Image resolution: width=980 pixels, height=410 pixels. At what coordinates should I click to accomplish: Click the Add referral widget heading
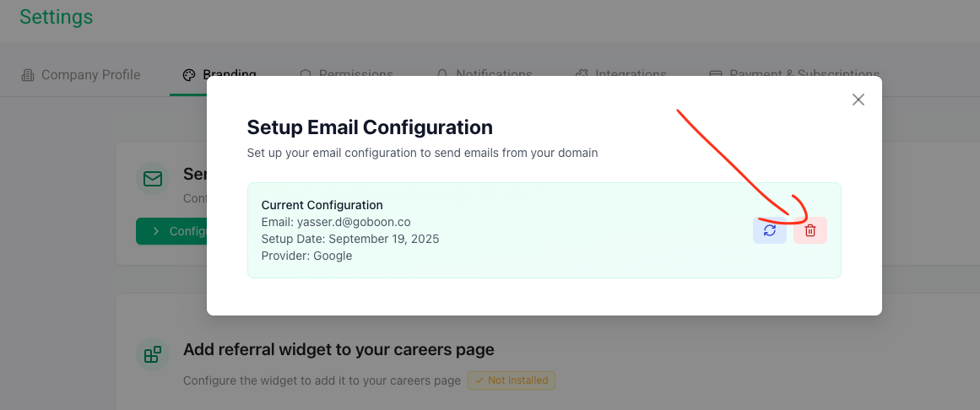pyautogui.click(x=338, y=349)
